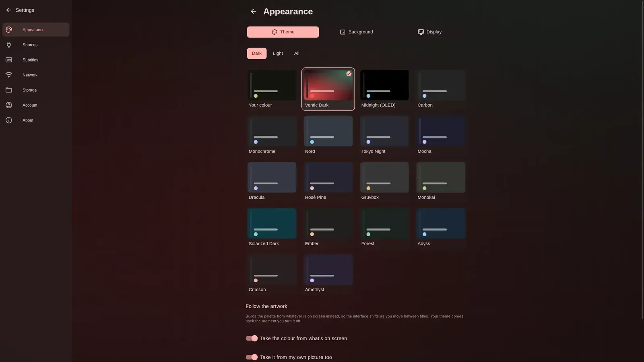The height and width of the screenshot is (362, 644).
Task: Click the subtitles caption icon
Action: (9, 60)
